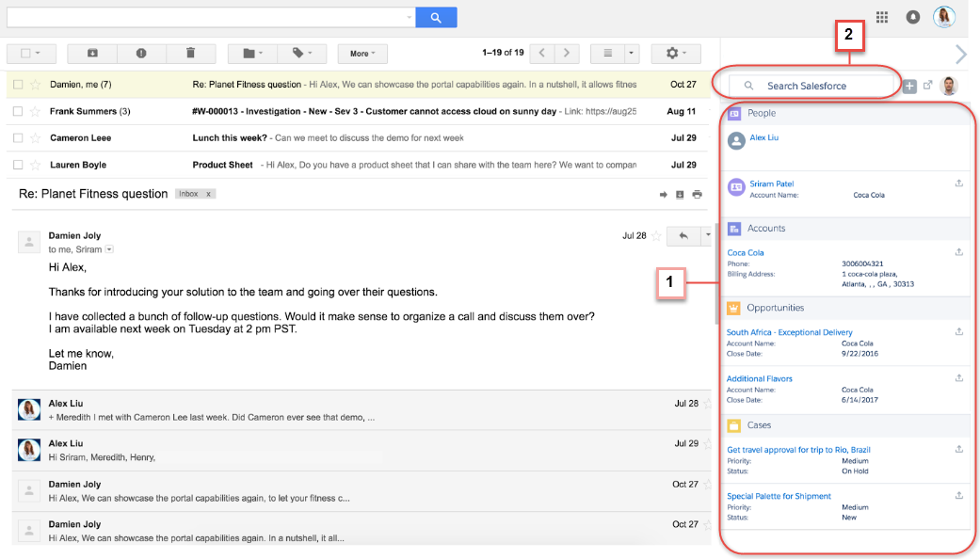Viewport: 980px width, 559px height.
Task: Open the More actions menu
Action: coord(362,54)
